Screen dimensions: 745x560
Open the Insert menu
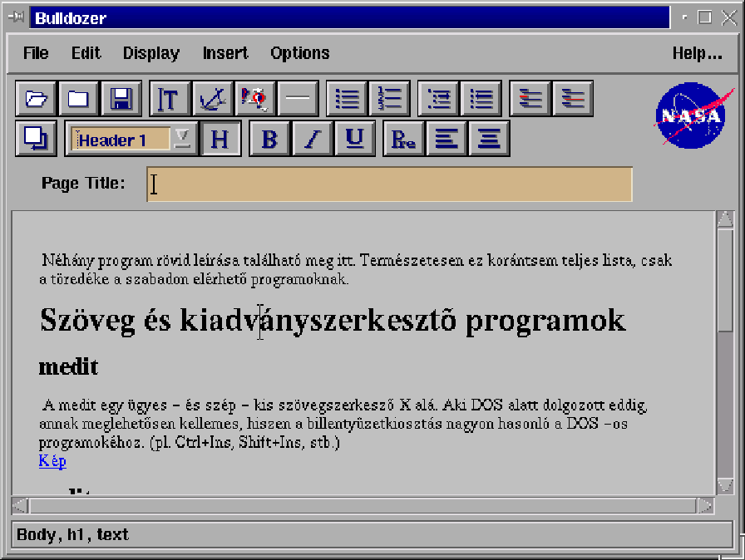(x=225, y=53)
